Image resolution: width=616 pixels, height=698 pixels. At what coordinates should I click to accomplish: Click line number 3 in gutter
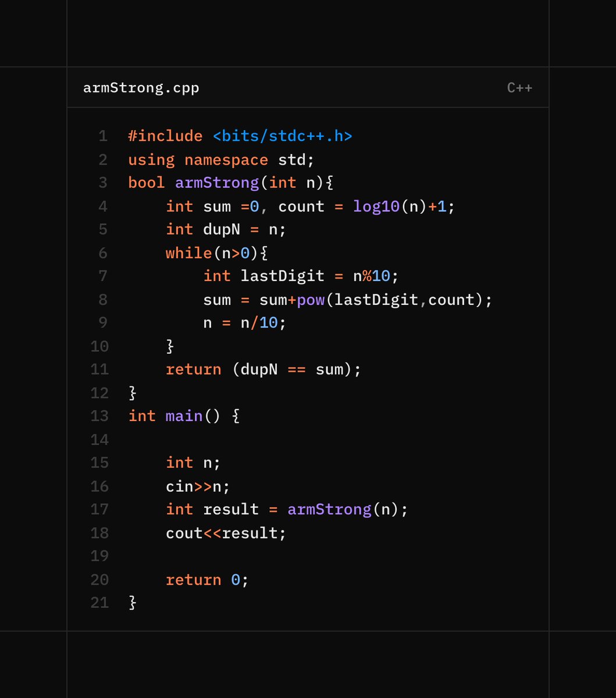[x=103, y=183]
